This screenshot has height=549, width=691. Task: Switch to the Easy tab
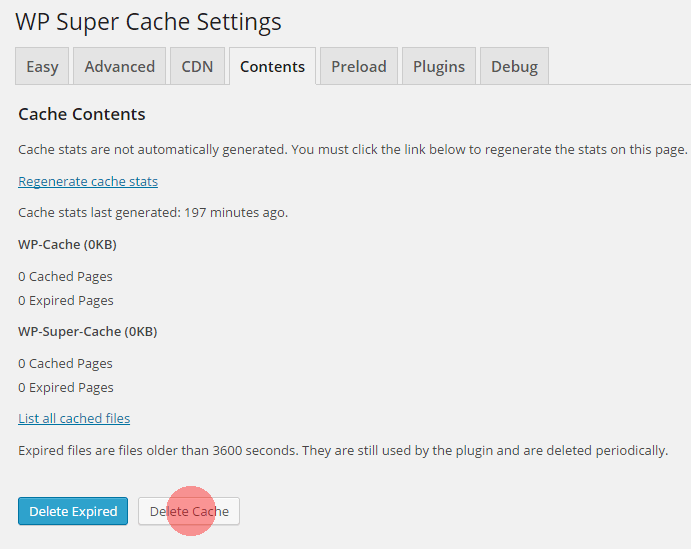point(42,67)
